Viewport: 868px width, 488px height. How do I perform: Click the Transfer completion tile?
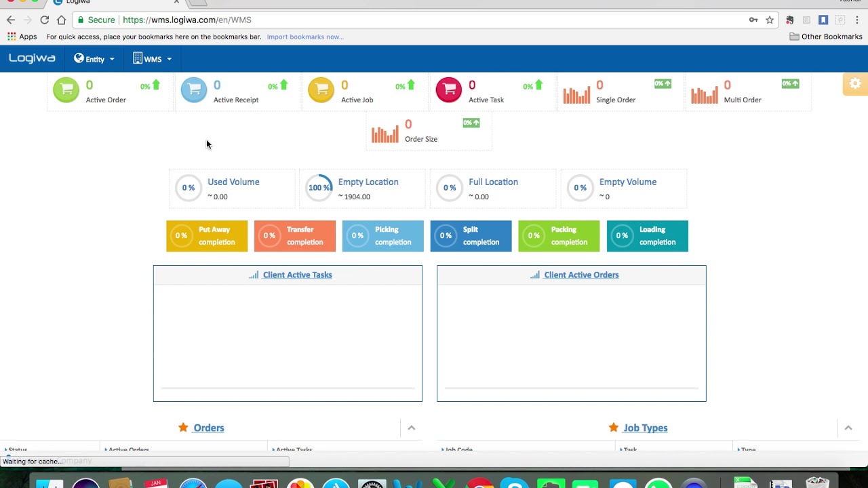point(295,236)
